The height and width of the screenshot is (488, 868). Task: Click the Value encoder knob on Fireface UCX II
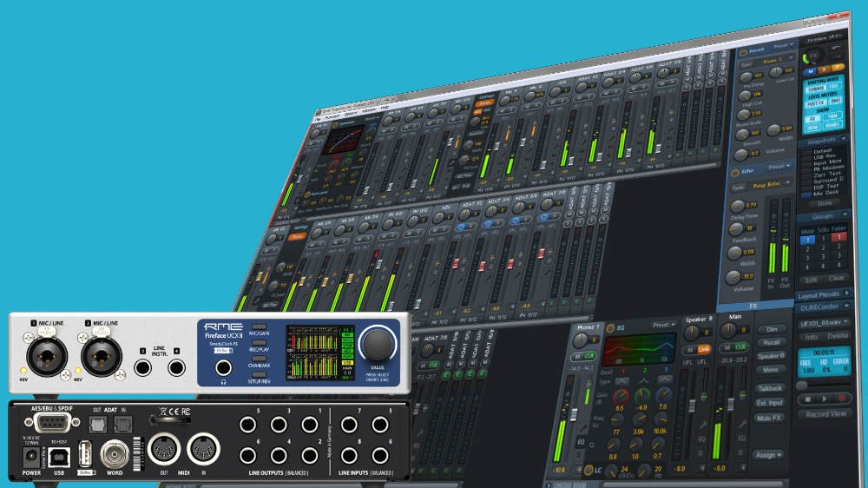coord(378,344)
